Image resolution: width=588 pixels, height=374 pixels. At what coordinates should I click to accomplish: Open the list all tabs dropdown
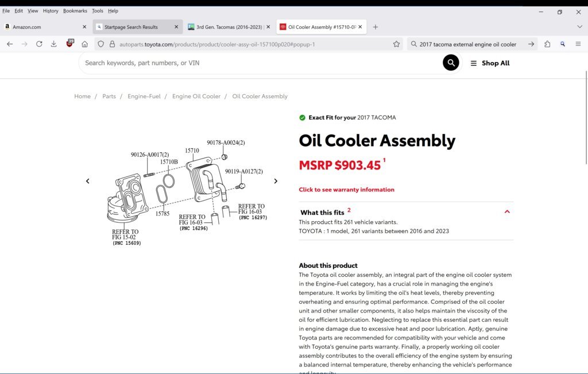click(579, 27)
